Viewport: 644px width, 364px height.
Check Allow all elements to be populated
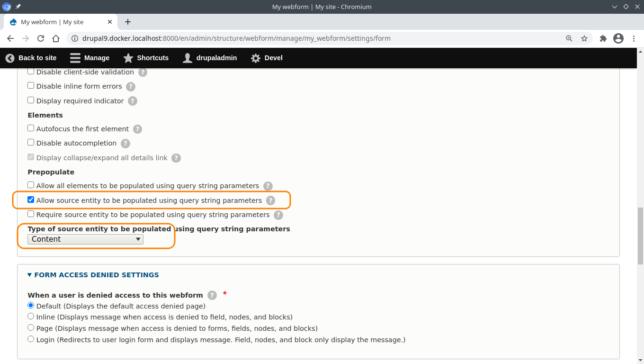point(31,185)
